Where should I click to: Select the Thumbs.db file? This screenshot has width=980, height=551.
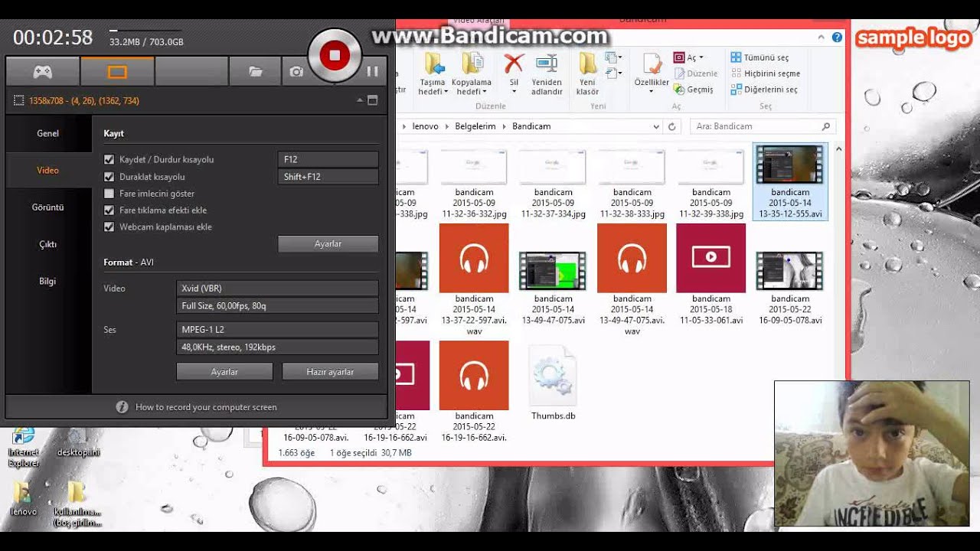pos(553,383)
